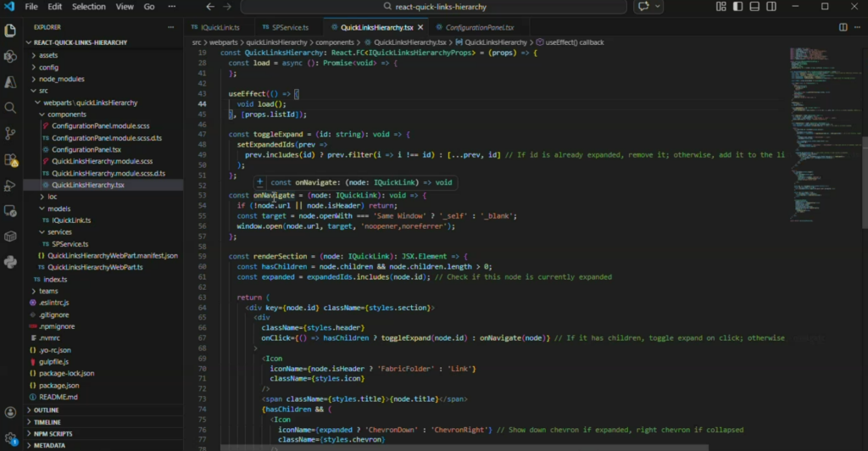Open the Source Control view

(10, 133)
